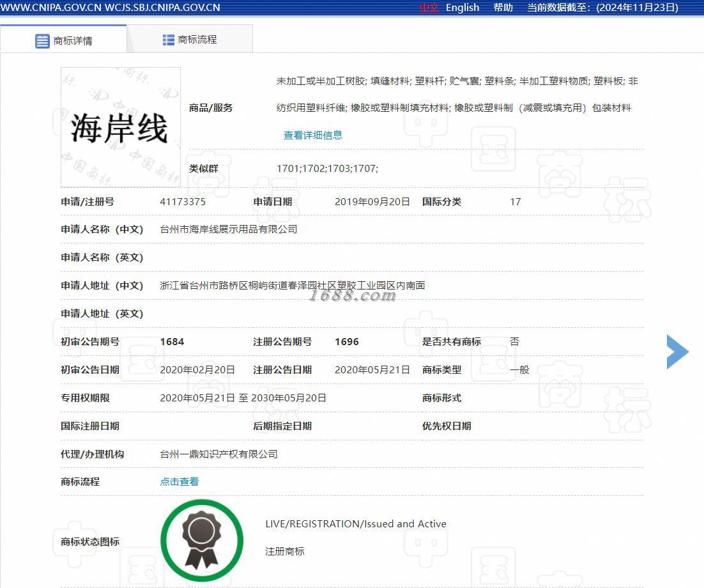Select registration number 41173375
Image resolution: width=704 pixels, height=588 pixels.
[183, 202]
